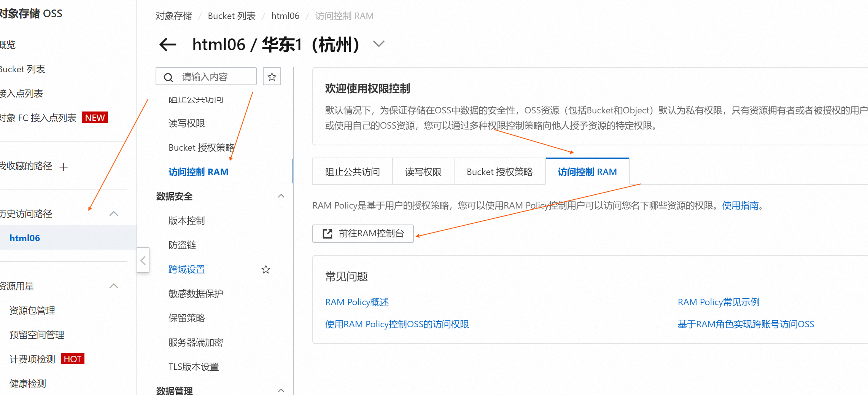Open the bucket region dropdown chevron
The image size is (868, 395).
pyautogui.click(x=378, y=44)
